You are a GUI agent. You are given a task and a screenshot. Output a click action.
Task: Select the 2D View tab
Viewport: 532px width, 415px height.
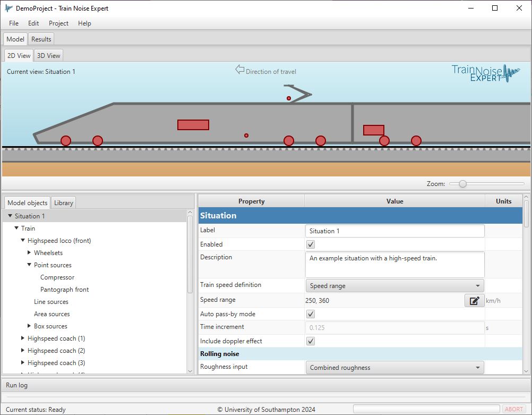tap(19, 55)
